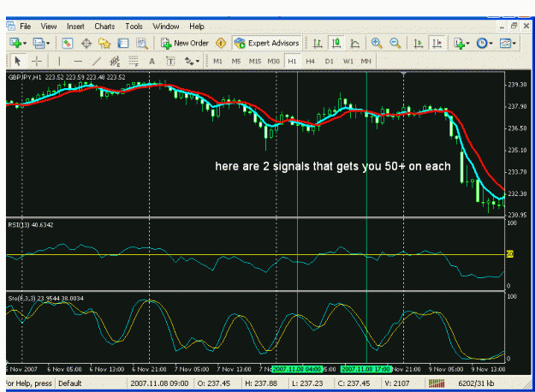Switch to M1 timeframe
Image resolution: width=535 pixels, height=392 pixels.
217,61
